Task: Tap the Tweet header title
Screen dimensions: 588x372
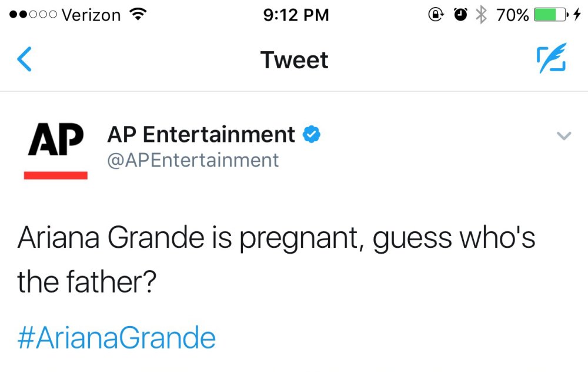Action: pos(294,60)
